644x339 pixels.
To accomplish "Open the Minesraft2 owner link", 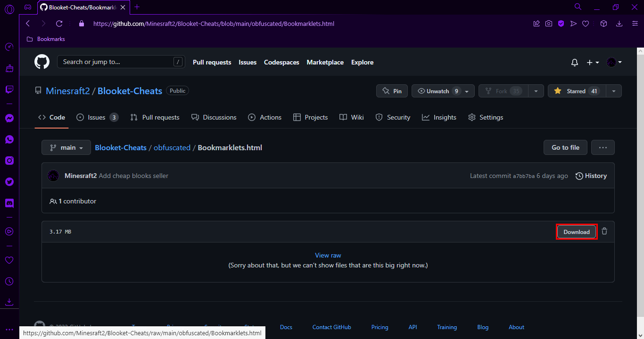I will click(68, 91).
